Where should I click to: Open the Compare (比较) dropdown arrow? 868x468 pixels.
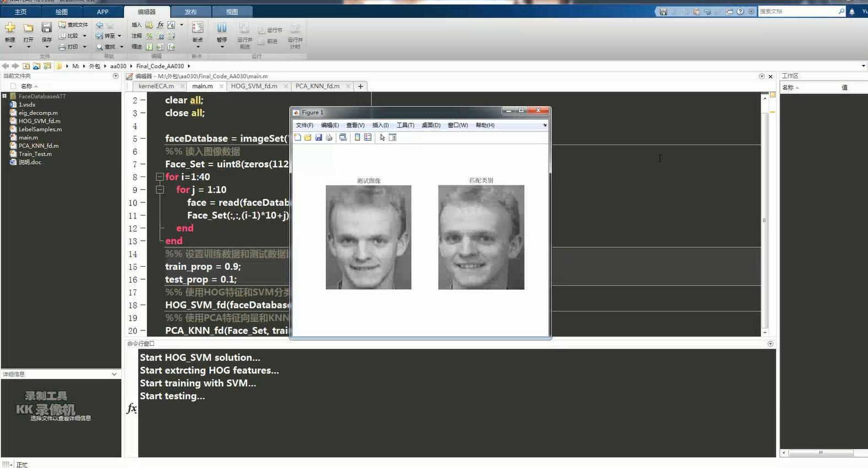point(84,36)
